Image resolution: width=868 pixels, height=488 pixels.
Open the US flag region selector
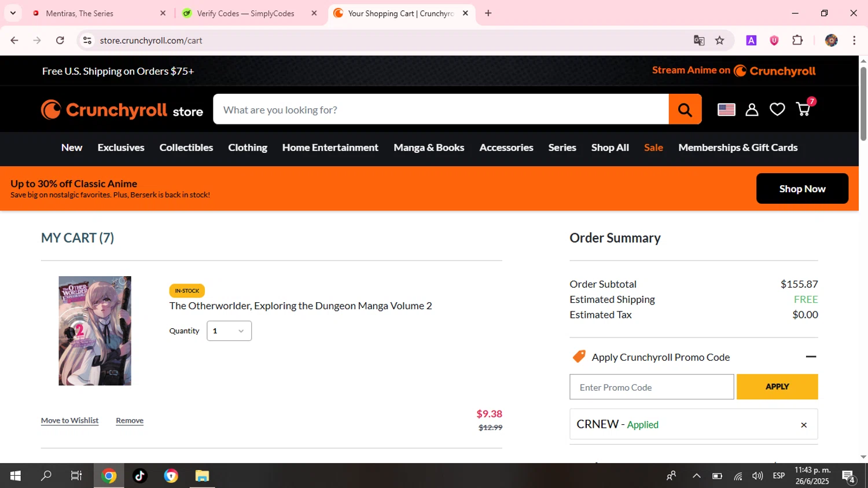(726, 109)
